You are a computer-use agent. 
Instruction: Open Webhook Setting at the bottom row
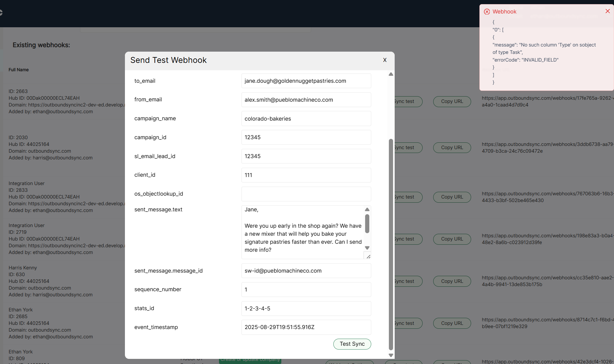coord(349,363)
